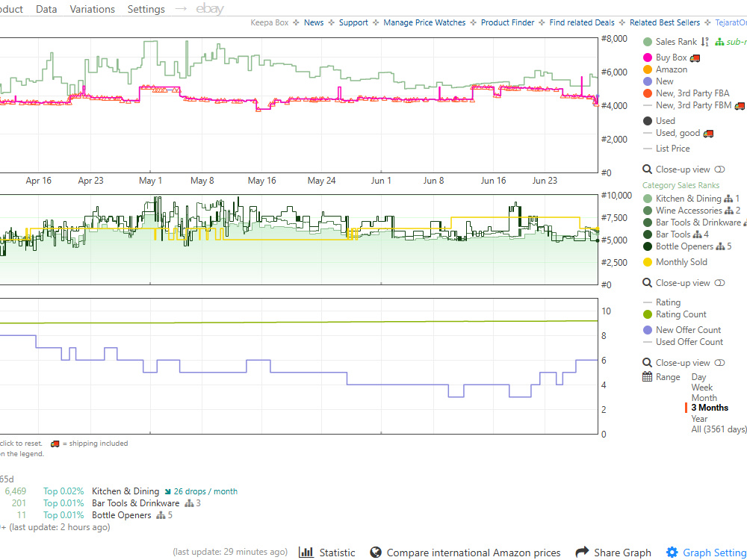The image size is (747, 560).
Task: Click the 26 drops / month arrow icon
Action: point(167,491)
